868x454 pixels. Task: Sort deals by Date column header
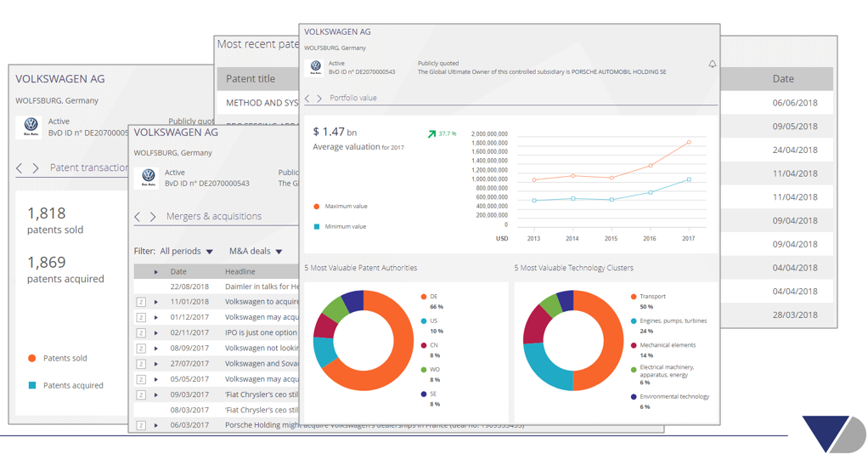pos(178,271)
